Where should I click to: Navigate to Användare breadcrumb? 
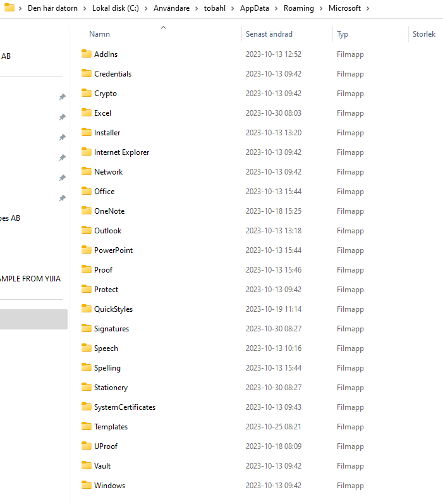pyautogui.click(x=171, y=8)
